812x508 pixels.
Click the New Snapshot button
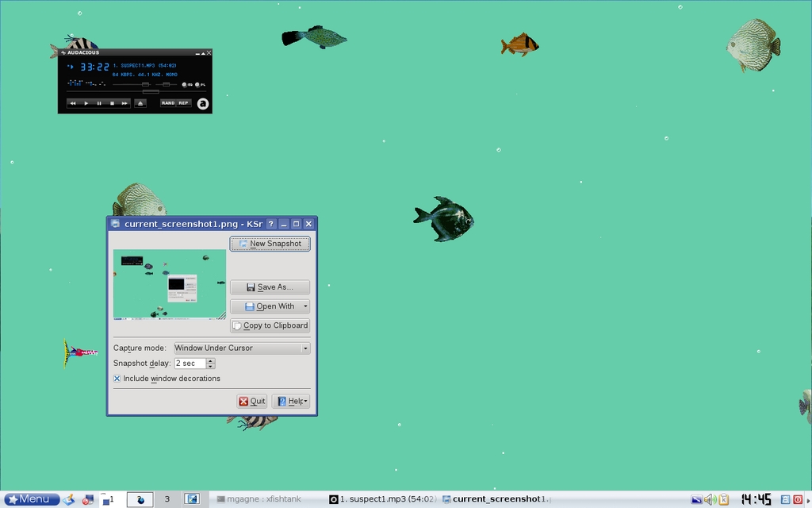270,244
